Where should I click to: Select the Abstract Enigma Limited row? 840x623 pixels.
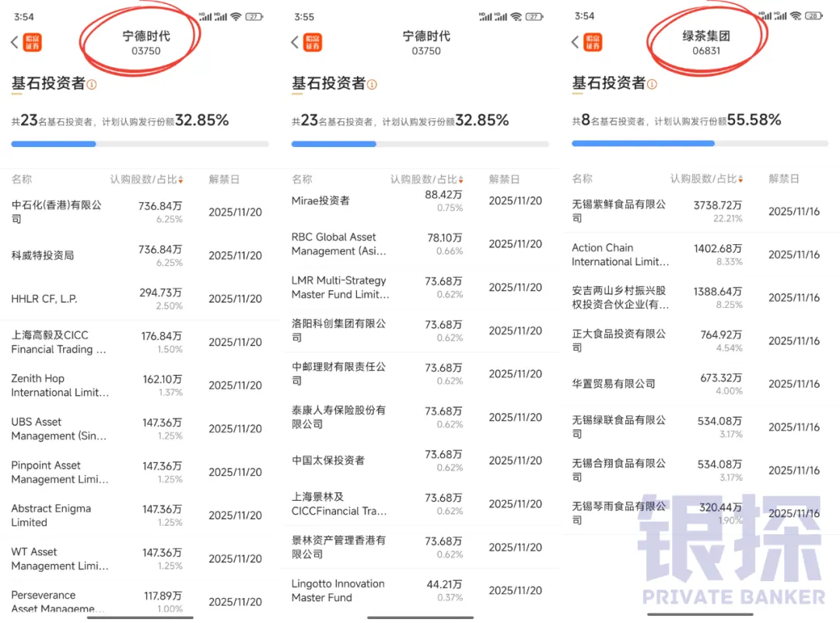(140, 516)
